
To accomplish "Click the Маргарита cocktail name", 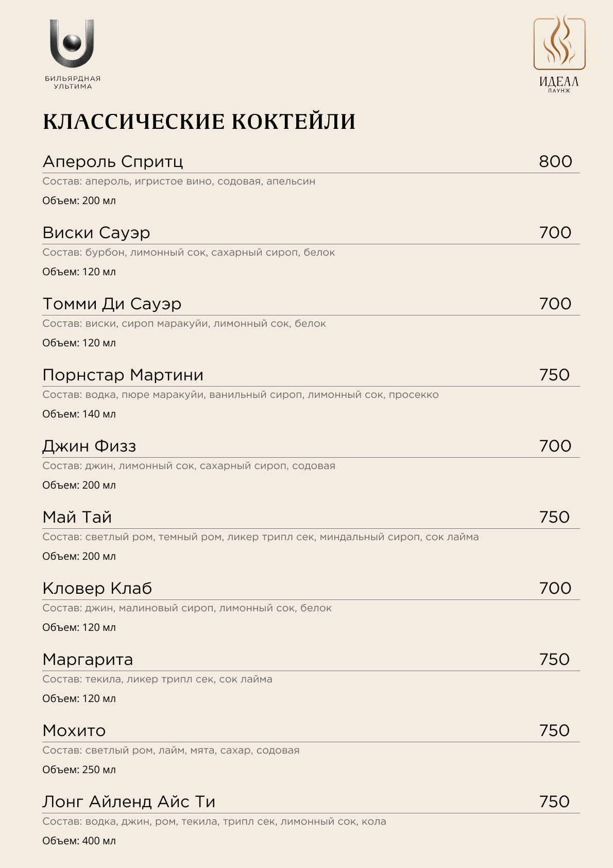I will [x=88, y=659].
